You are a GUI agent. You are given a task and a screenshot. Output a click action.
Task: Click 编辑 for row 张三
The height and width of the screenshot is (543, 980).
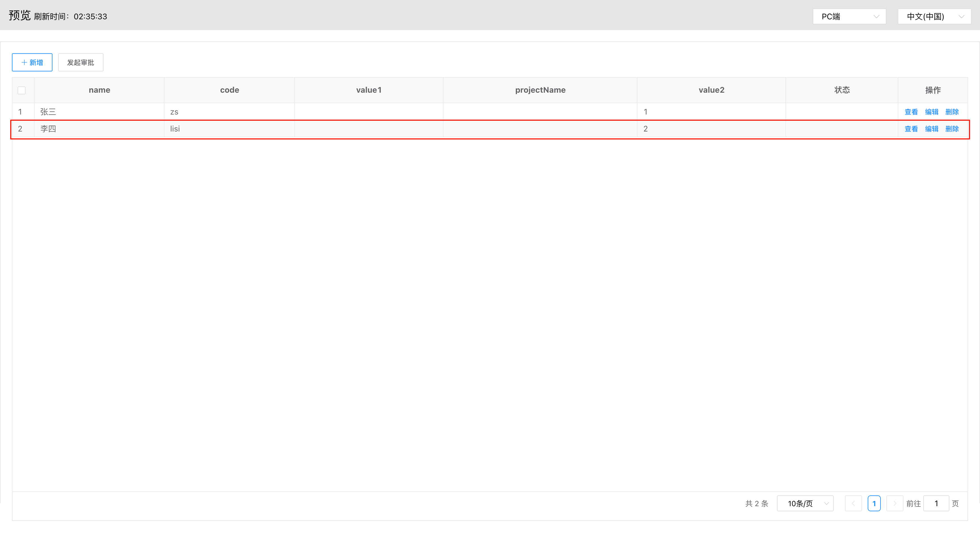(x=931, y=112)
